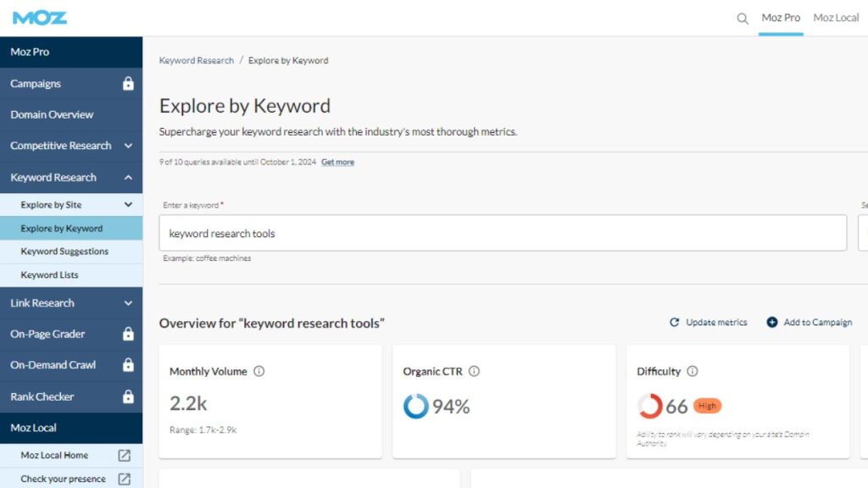Click the search magnifier icon in header
The image size is (868, 488).
[743, 19]
